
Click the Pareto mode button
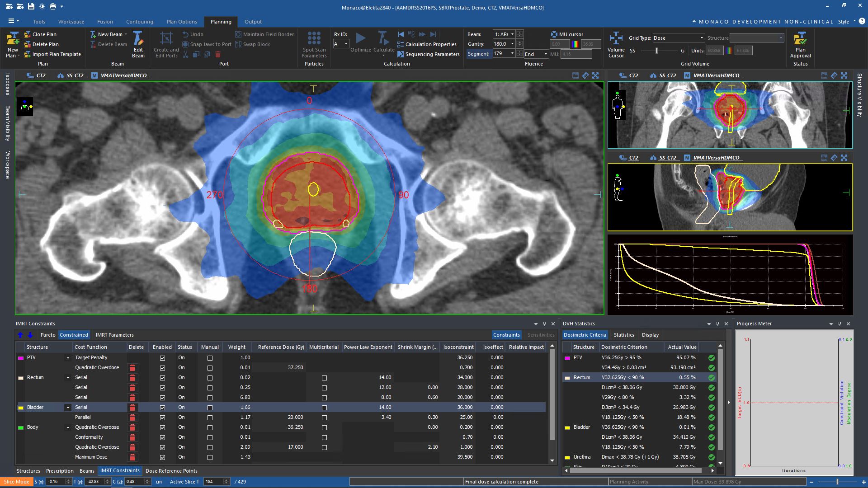tap(48, 335)
